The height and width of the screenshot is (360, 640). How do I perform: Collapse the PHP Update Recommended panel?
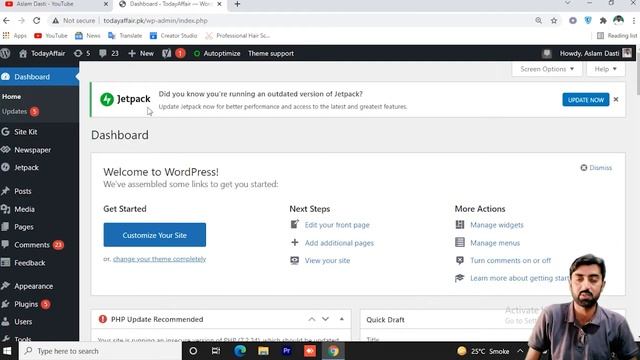coord(342,319)
